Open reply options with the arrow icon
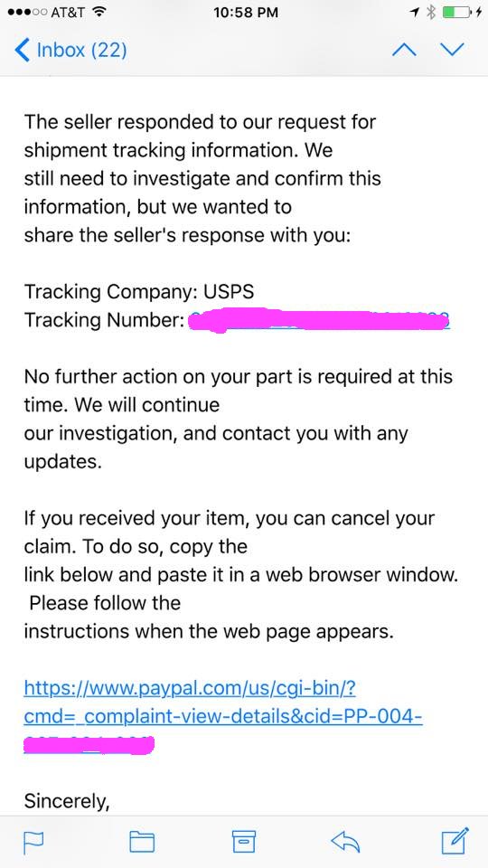 [x=345, y=842]
